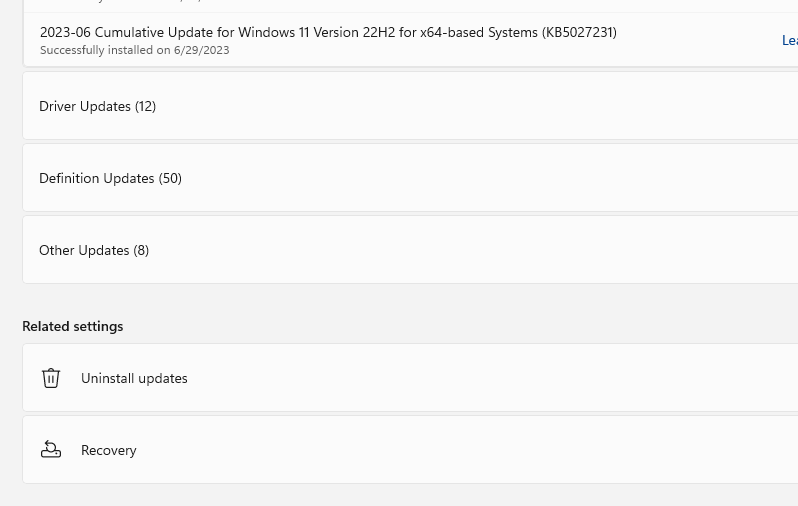Click the "(50)" count in Definition Updates
Screen dimensions: 798x506
pyautogui.click(x=170, y=178)
